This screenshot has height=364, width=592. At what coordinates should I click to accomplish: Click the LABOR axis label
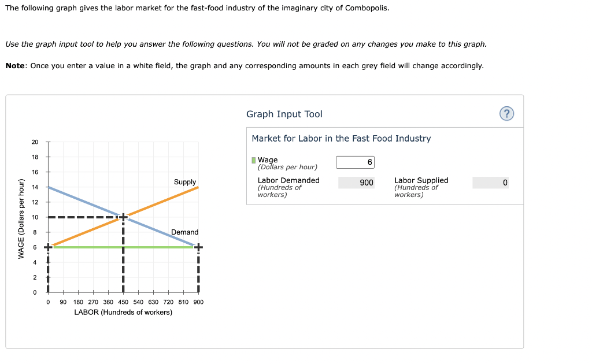pos(123,312)
